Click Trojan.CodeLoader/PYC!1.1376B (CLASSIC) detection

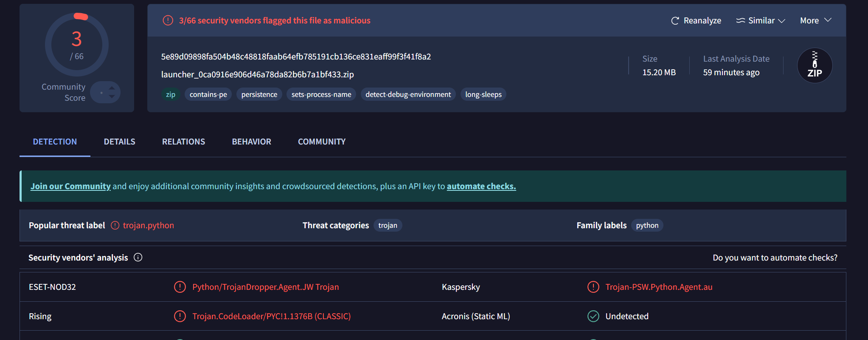click(x=272, y=316)
